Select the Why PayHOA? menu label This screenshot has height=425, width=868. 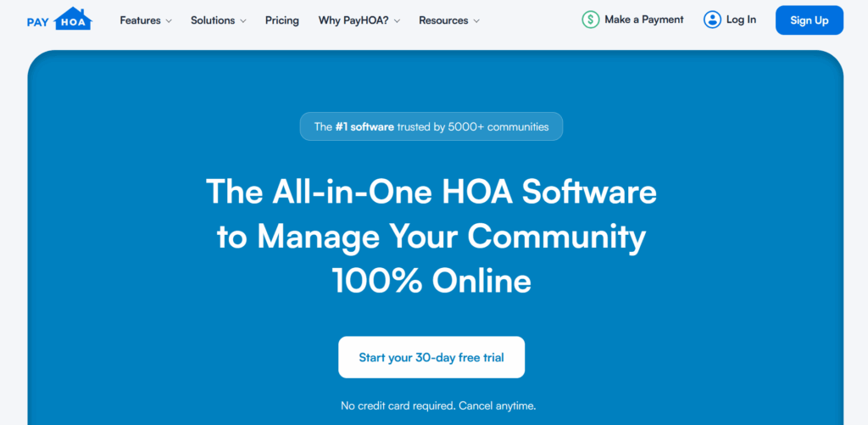353,20
